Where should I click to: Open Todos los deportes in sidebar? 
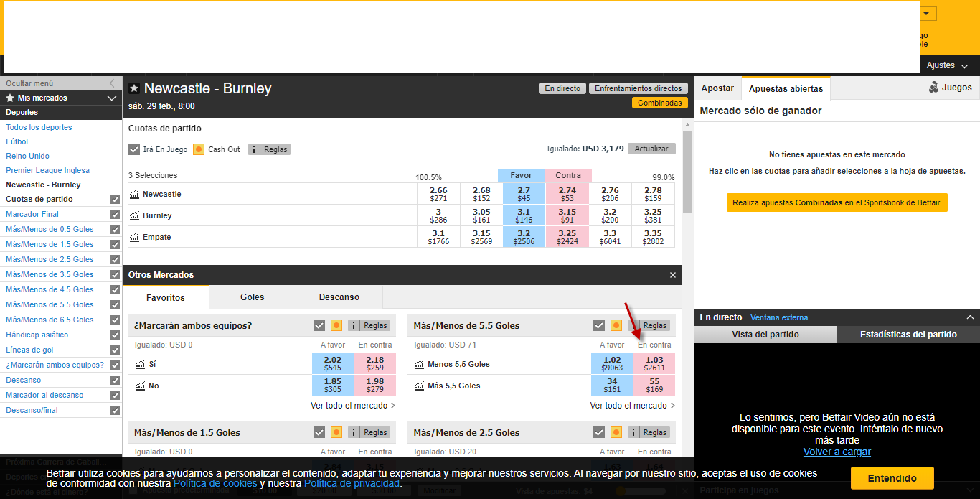pos(39,127)
